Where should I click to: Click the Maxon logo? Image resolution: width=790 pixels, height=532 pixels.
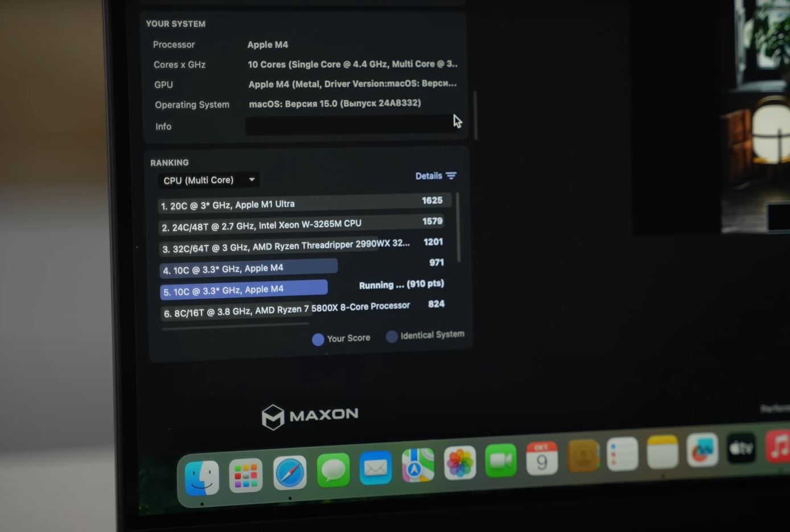(310, 416)
